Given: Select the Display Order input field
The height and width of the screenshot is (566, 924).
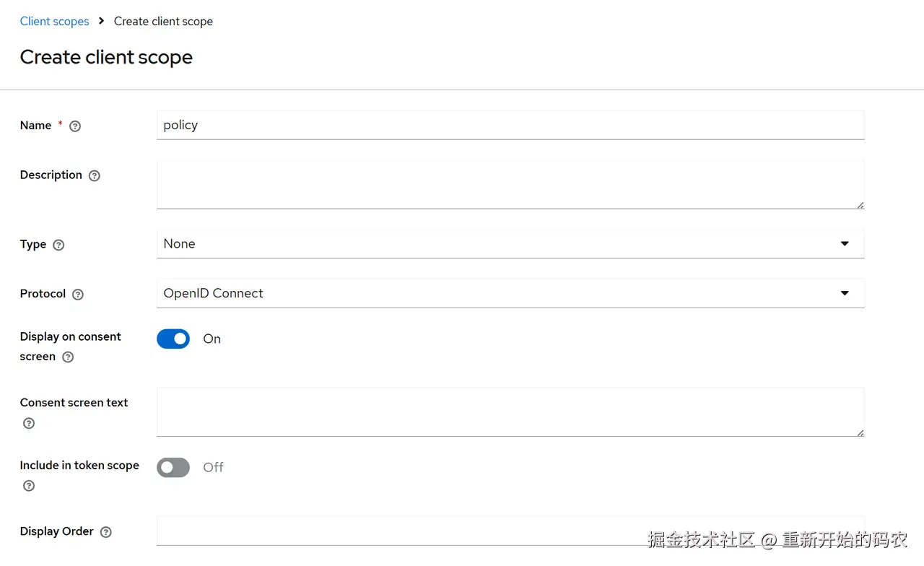Looking at the screenshot, I should [x=510, y=531].
